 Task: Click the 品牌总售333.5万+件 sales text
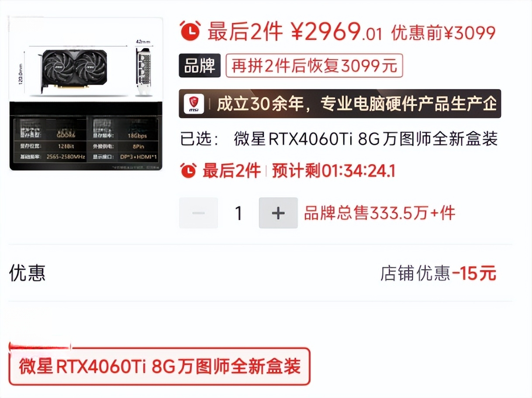point(380,213)
